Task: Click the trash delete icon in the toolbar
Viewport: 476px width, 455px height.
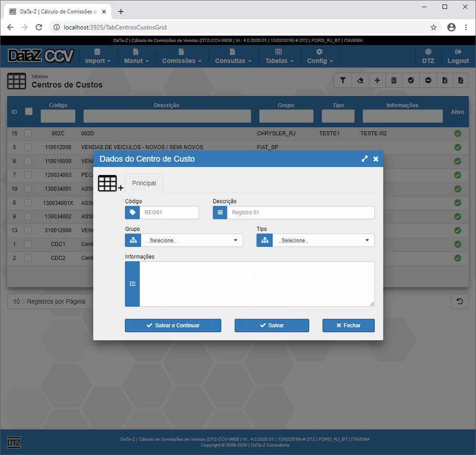Action: pyautogui.click(x=394, y=81)
